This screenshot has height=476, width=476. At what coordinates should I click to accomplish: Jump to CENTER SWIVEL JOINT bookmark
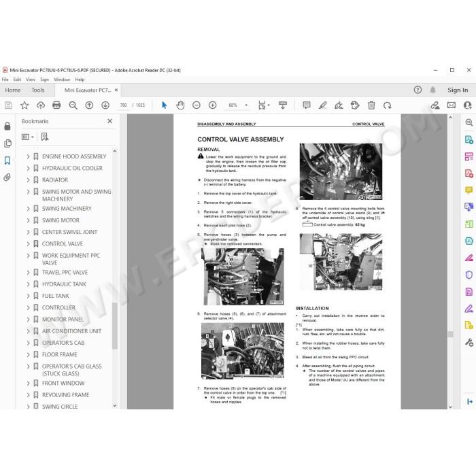[69, 233]
